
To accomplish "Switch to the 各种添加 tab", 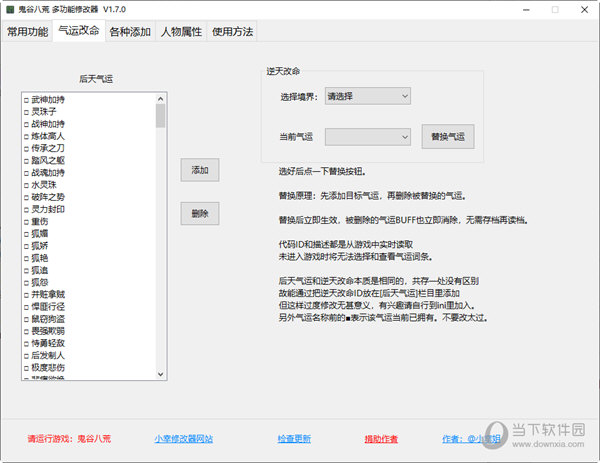I will [130, 31].
